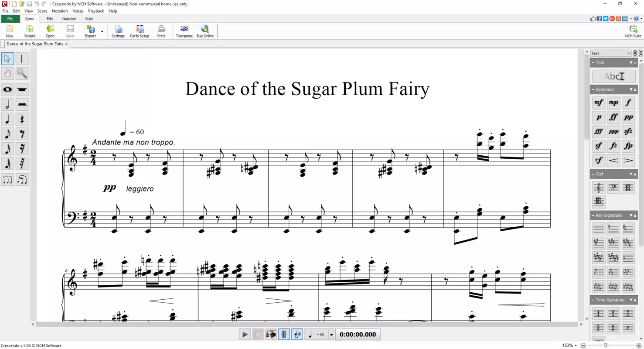Image resolution: width=644 pixels, height=349 pixels.
Task: Toggle note sound on click
Action: pos(297,335)
